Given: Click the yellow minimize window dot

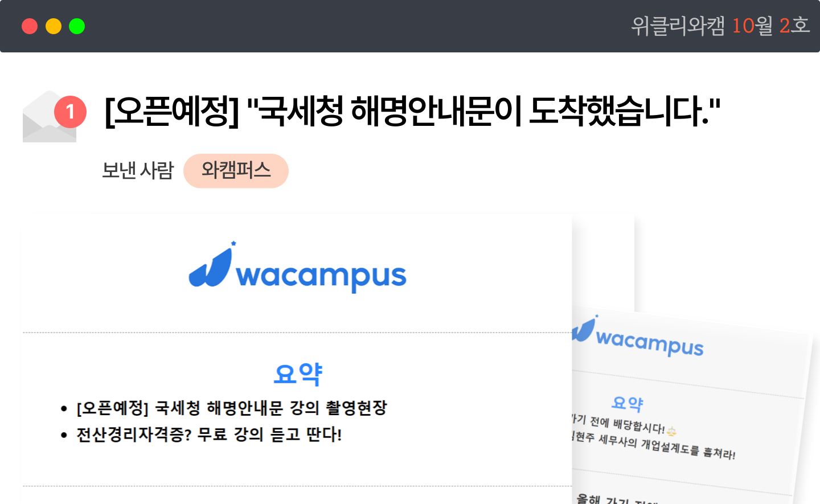Looking at the screenshot, I should 54,26.
